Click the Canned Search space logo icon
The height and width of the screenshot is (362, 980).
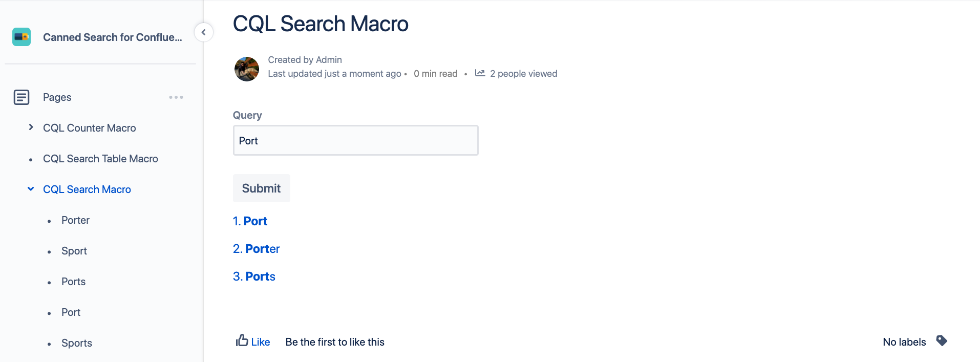point(22,37)
